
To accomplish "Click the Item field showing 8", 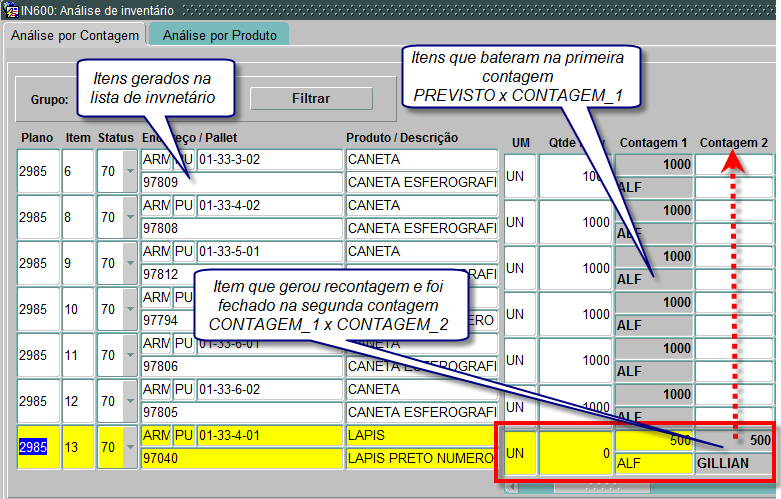I will [x=78, y=217].
